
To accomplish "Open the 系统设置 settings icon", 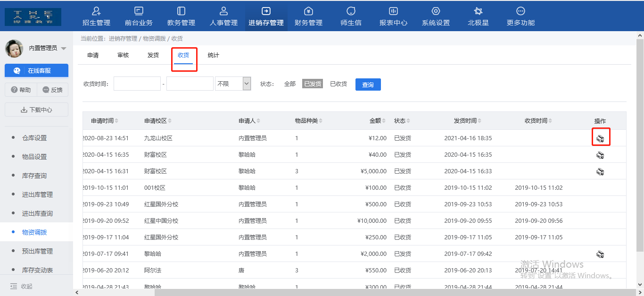I will (436, 11).
